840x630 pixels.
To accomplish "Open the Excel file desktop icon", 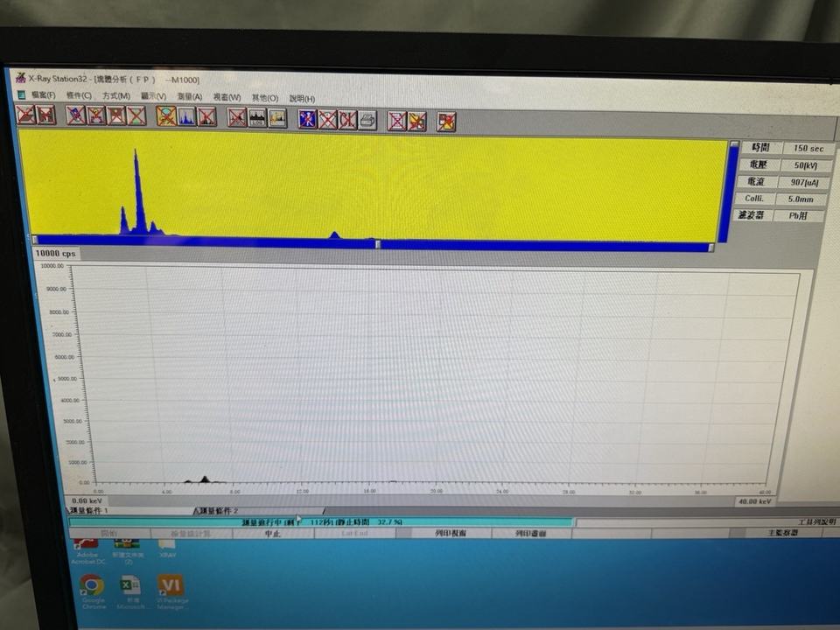I will (130, 591).
